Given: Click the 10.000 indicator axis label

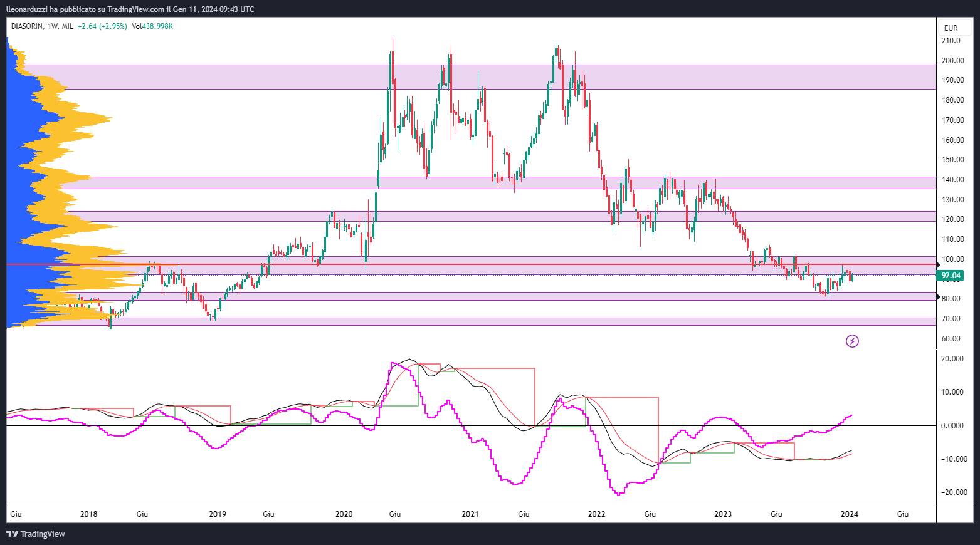Looking at the screenshot, I should click(952, 392).
